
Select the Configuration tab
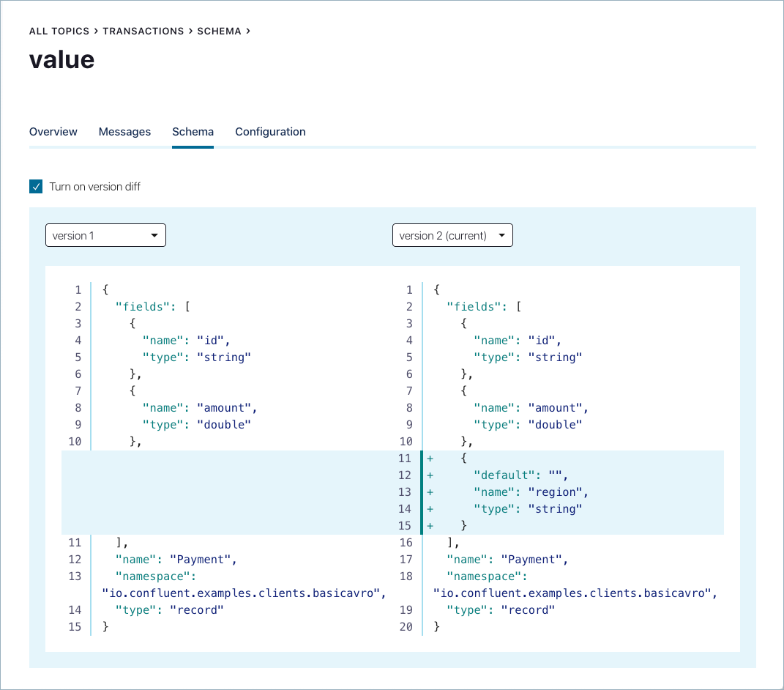[270, 132]
